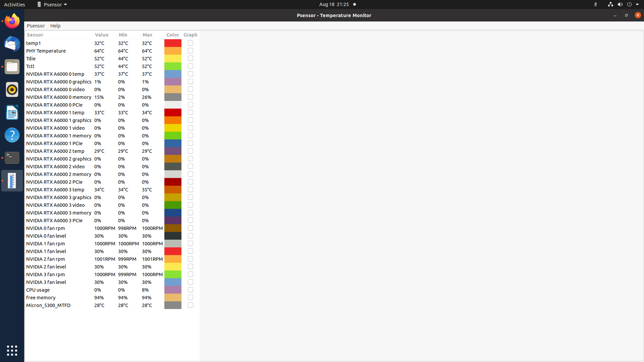Open the Help menu
Screen dimensions: 644x362
pos(55,26)
